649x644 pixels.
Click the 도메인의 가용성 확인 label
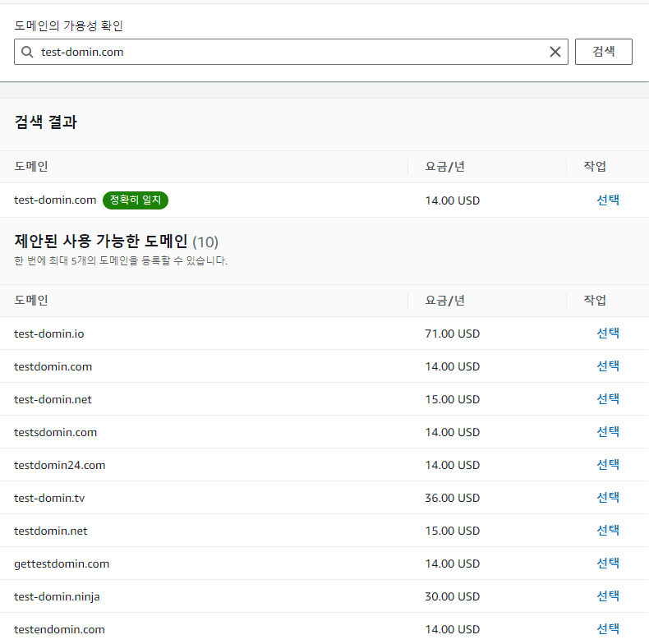69,25
